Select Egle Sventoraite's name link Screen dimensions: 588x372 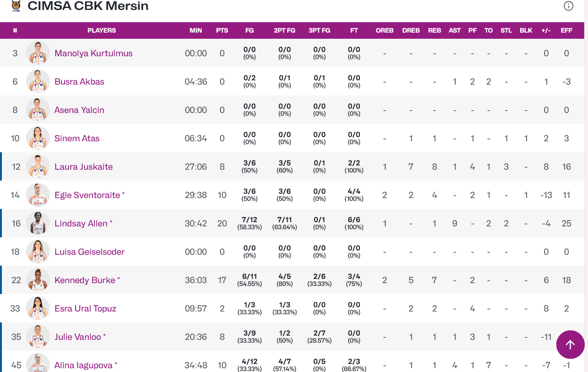click(87, 195)
